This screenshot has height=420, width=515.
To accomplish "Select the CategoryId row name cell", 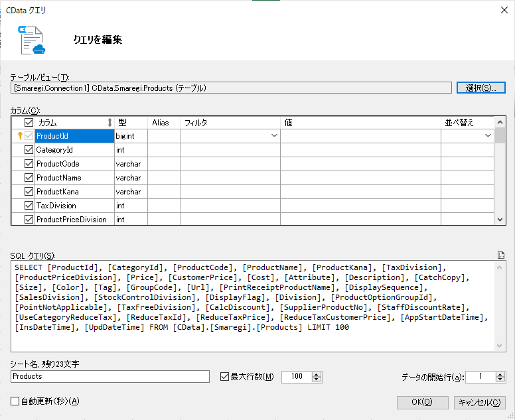I will pyautogui.click(x=74, y=150).
